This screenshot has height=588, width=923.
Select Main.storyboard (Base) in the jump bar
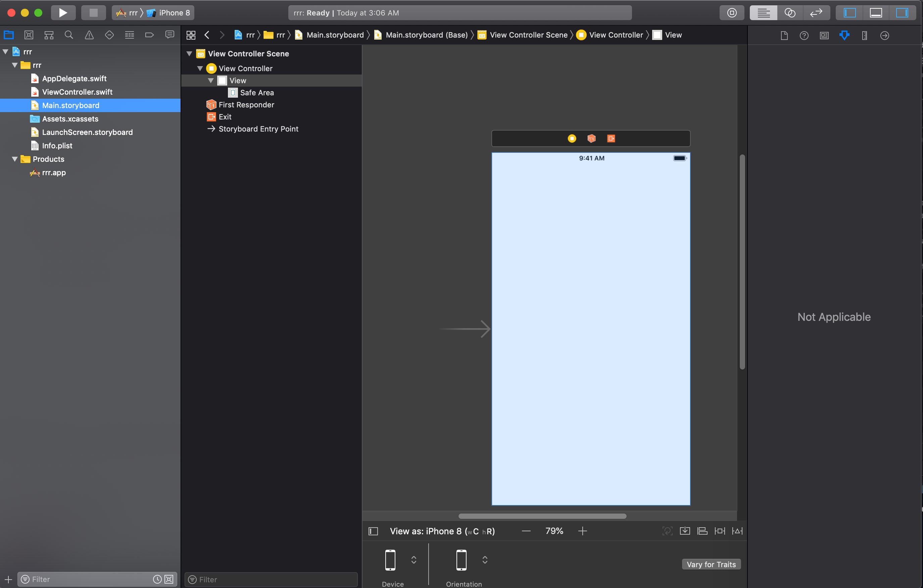pos(427,35)
